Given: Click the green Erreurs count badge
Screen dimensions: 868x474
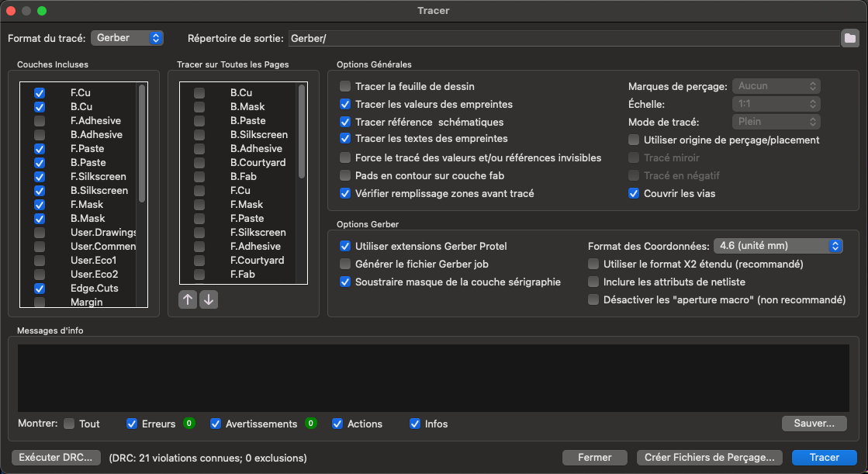Looking at the screenshot, I should coord(188,424).
